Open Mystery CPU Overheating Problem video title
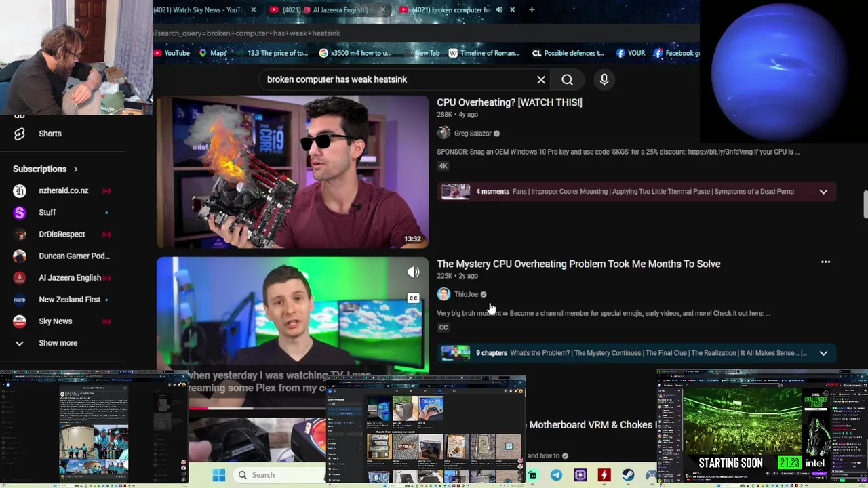The image size is (868, 488). tap(578, 264)
